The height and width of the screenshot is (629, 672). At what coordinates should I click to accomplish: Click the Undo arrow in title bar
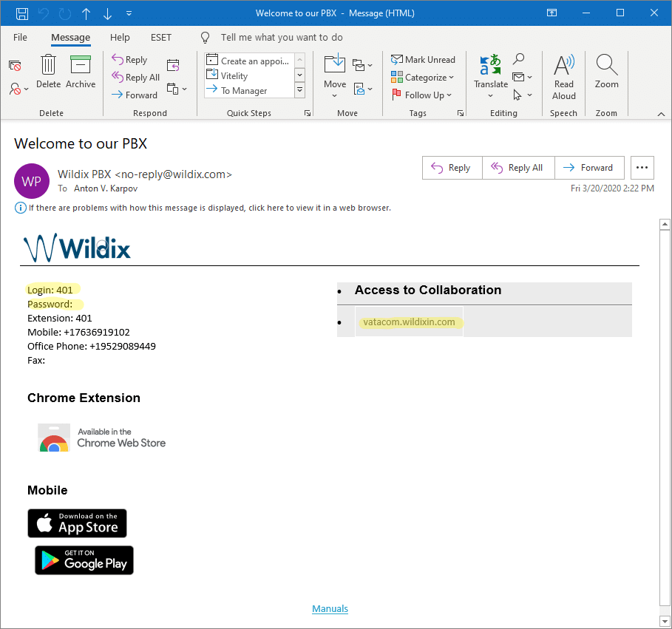[44, 13]
